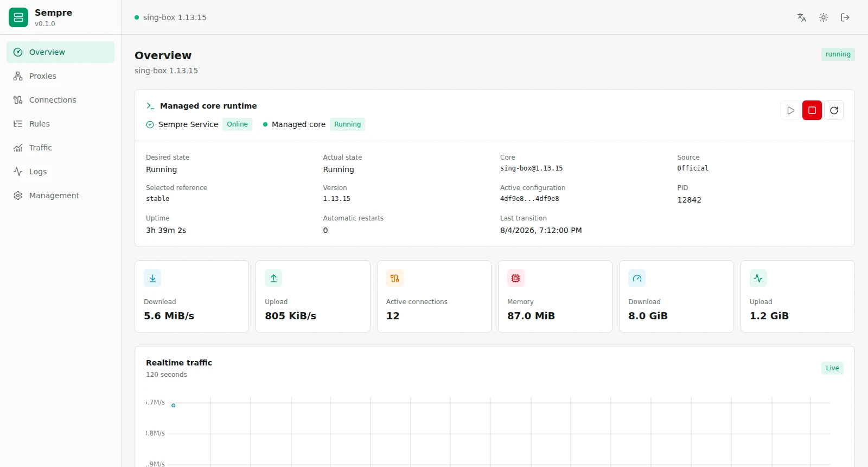Click the terminal icon beside Managed core runtime

point(150,106)
